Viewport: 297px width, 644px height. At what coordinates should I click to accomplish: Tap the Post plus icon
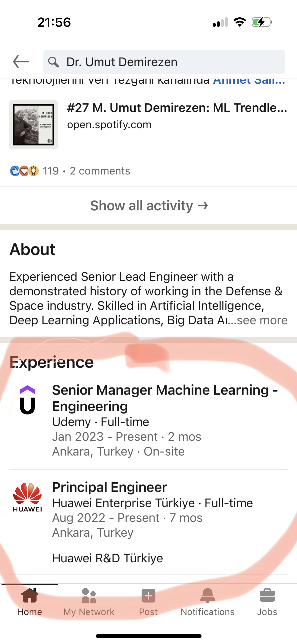pyautogui.click(x=148, y=596)
